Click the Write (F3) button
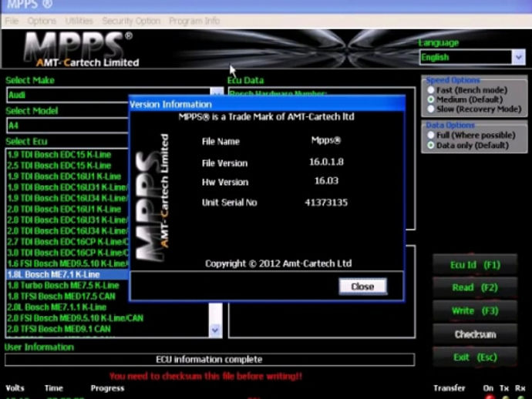 (x=475, y=310)
